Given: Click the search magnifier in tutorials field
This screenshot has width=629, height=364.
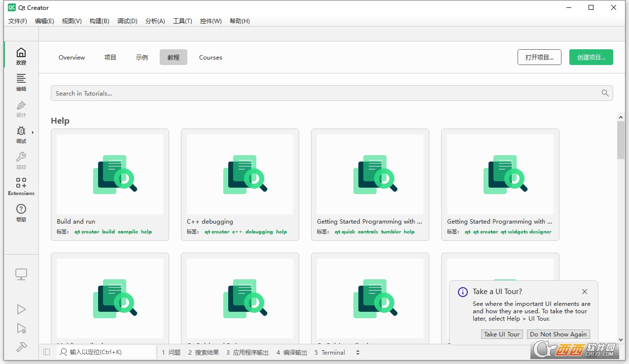Looking at the screenshot, I should pos(605,93).
